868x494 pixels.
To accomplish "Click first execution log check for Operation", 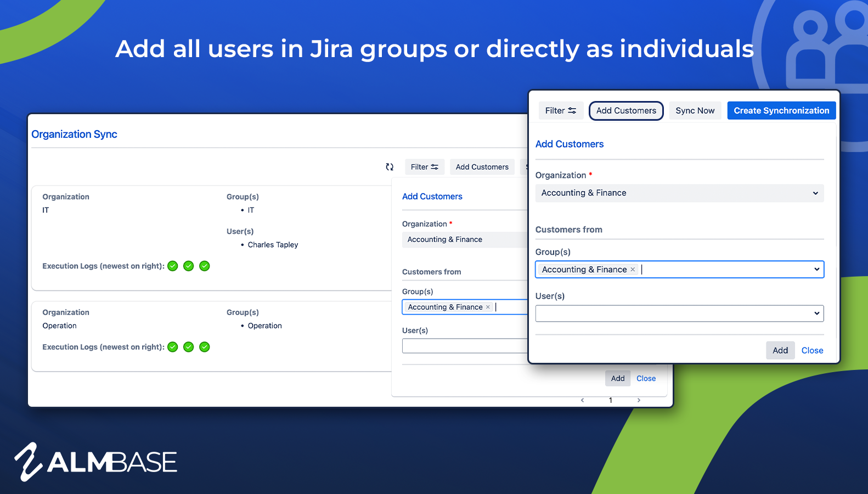I will pyautogui.click(x=173, y=347).
